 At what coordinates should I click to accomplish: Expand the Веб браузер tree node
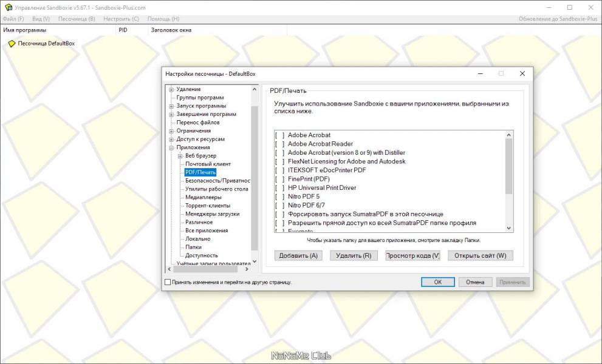tap(180, 156)
